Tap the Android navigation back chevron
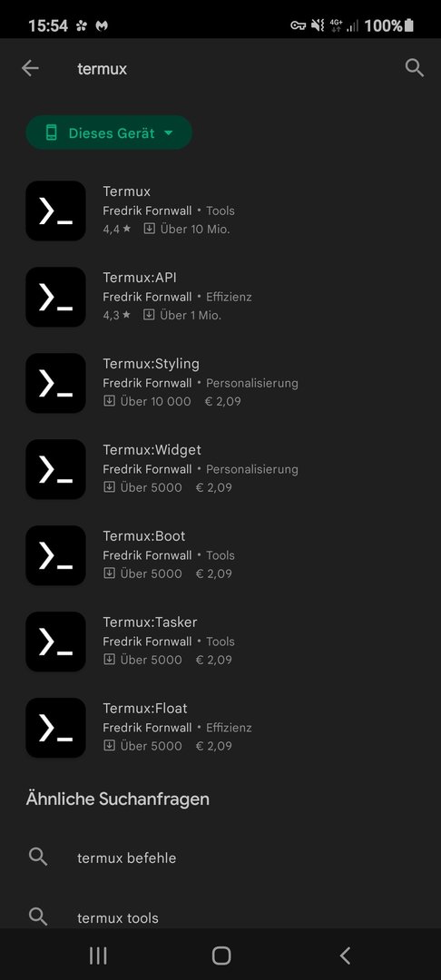Screen dimensions: 441x980 point(345,955)
